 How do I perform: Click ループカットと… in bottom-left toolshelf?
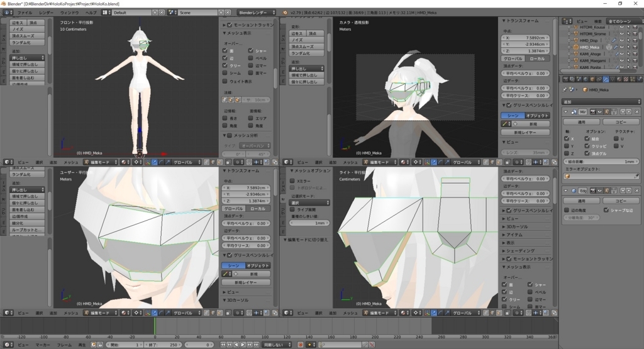point(27,230)
